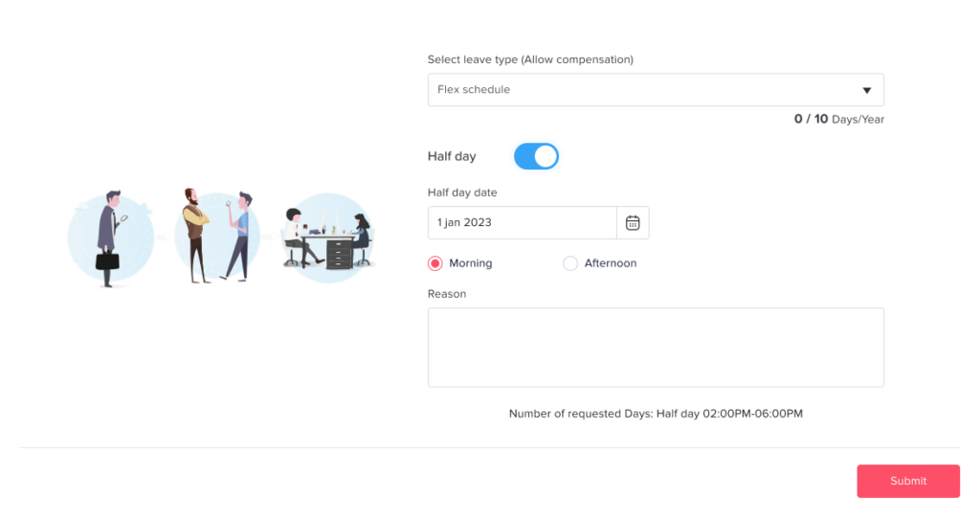
Task: Click the 'Number of requested Days' summary text
Action: click(656, 414)
